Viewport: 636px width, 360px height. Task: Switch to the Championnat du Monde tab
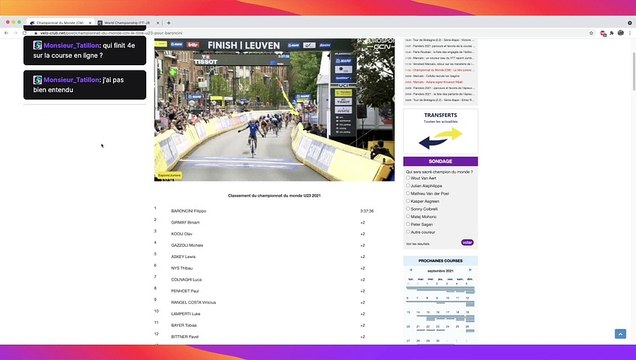click(x=60, y=23)
